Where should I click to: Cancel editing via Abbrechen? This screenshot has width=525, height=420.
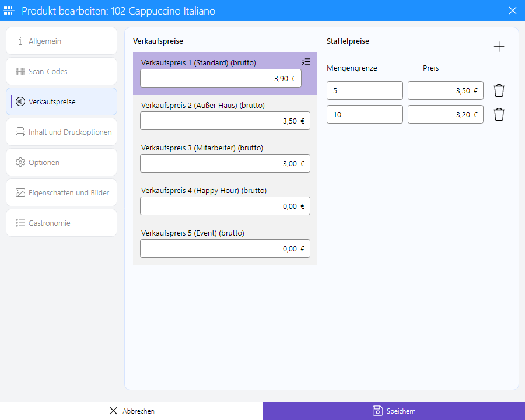click(131, 411)
